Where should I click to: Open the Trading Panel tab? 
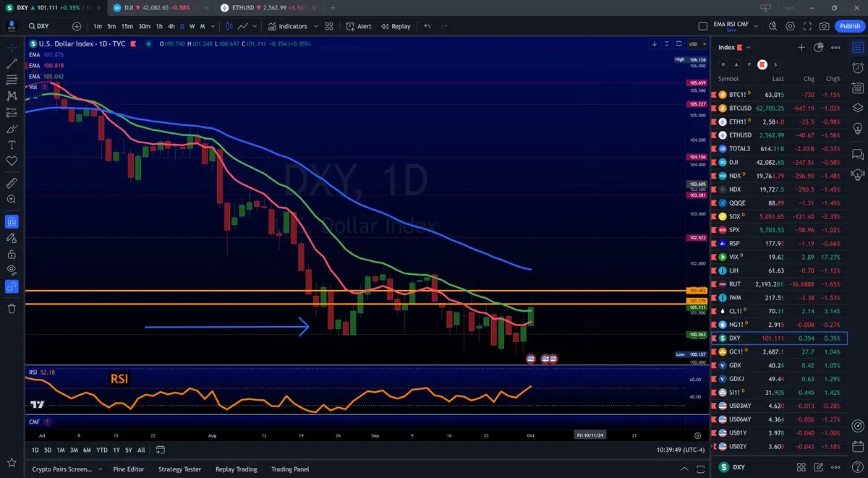tap(290, 469)
